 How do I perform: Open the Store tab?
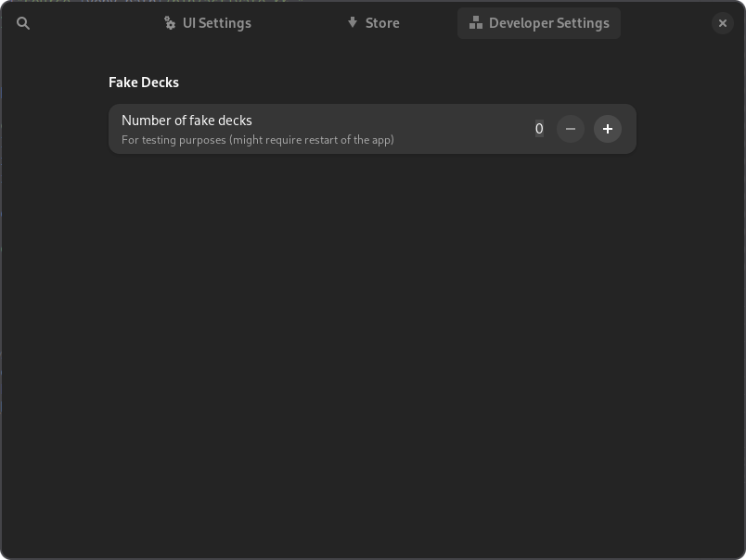[373, 23]
